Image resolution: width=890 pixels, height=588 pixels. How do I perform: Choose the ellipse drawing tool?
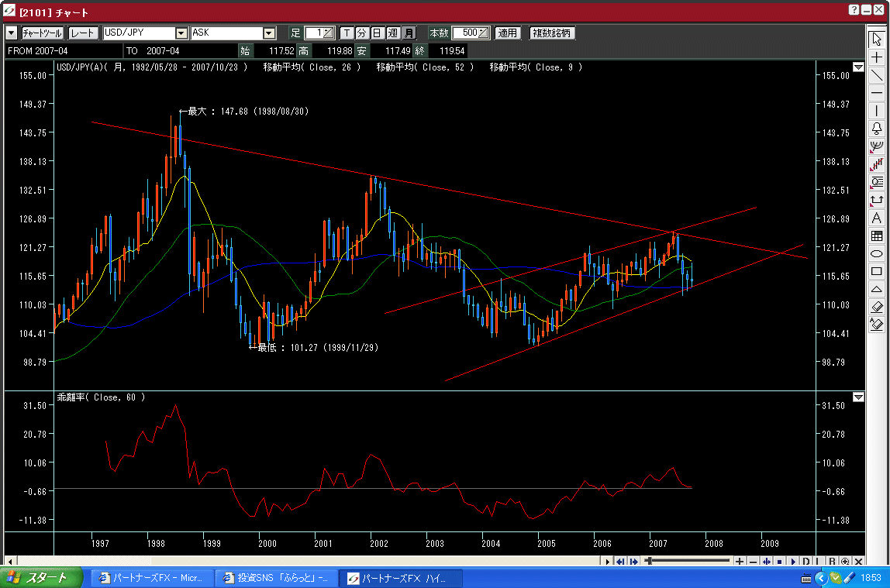(877, 253)
